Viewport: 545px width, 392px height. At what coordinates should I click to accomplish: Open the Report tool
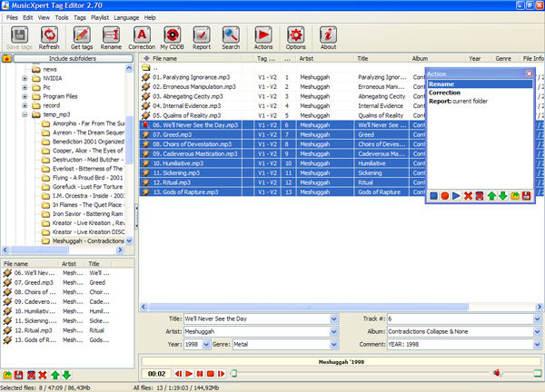[x=202, y=37]
